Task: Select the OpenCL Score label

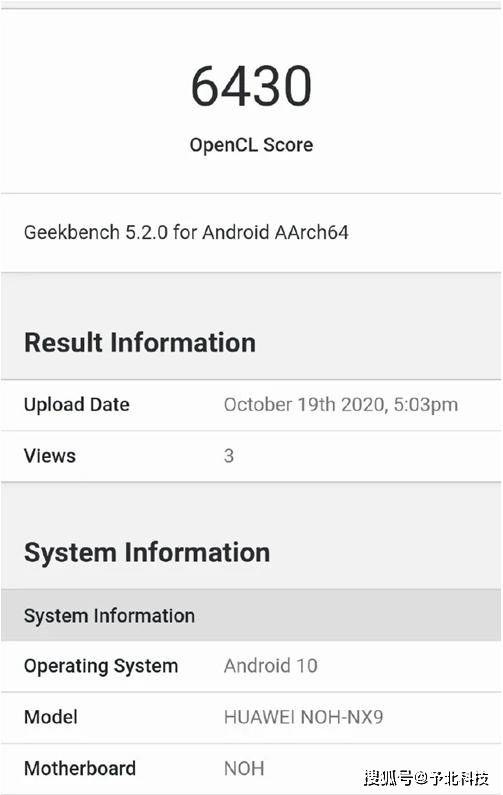Action: coord(251,145)
